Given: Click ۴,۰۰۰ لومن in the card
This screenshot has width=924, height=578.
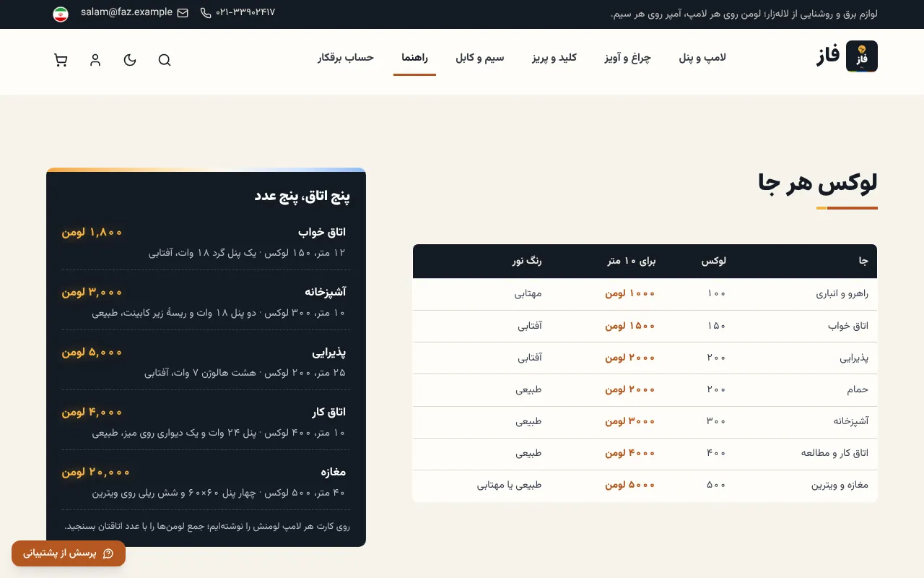Looking at the screenshot, I should pos(92,412).
